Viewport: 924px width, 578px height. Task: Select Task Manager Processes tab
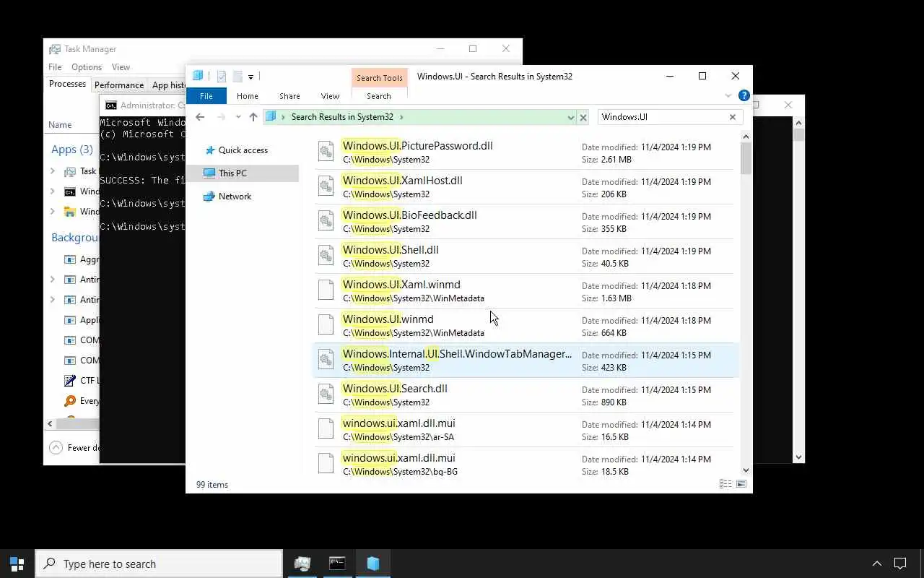point(67,84)
